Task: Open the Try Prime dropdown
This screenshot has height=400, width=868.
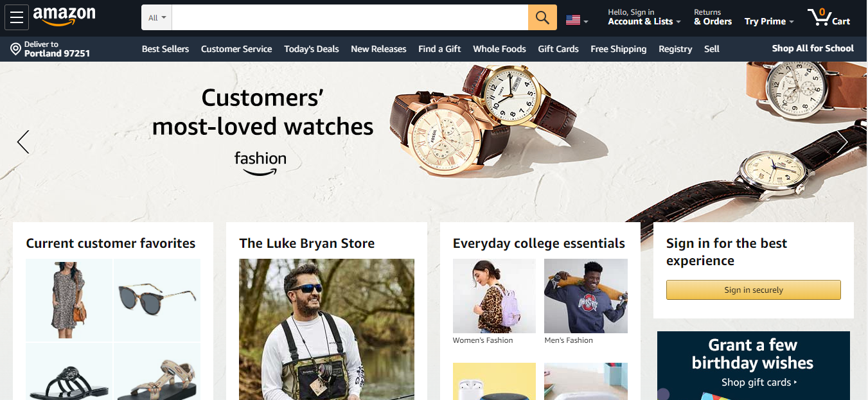Action: coord(769,21)
